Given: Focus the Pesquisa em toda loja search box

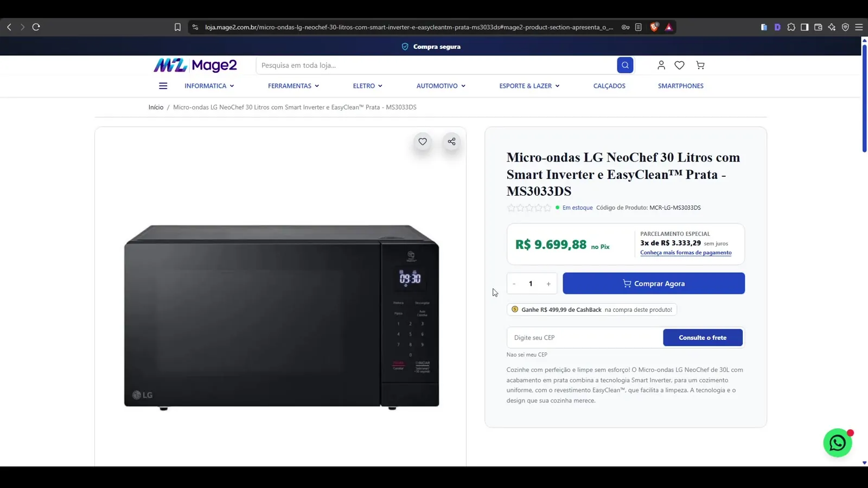Looking at the screenshot, I should (436, 65).
